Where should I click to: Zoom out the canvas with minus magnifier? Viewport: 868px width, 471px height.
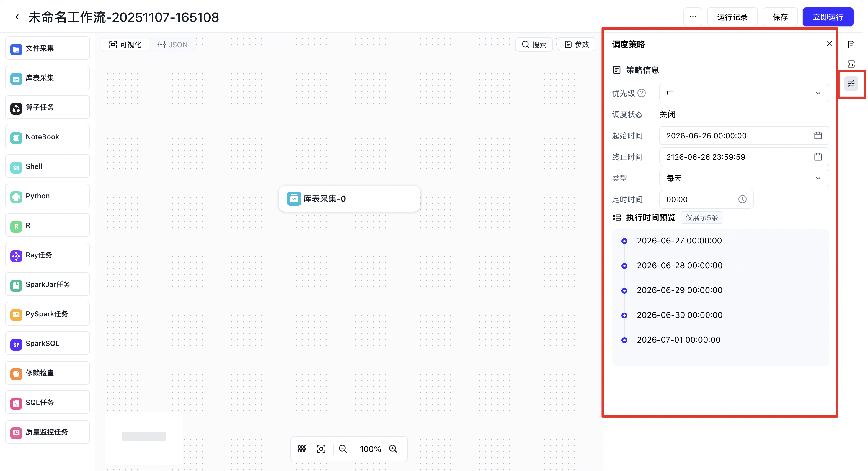pyautogui.click(x=343, y=449)
